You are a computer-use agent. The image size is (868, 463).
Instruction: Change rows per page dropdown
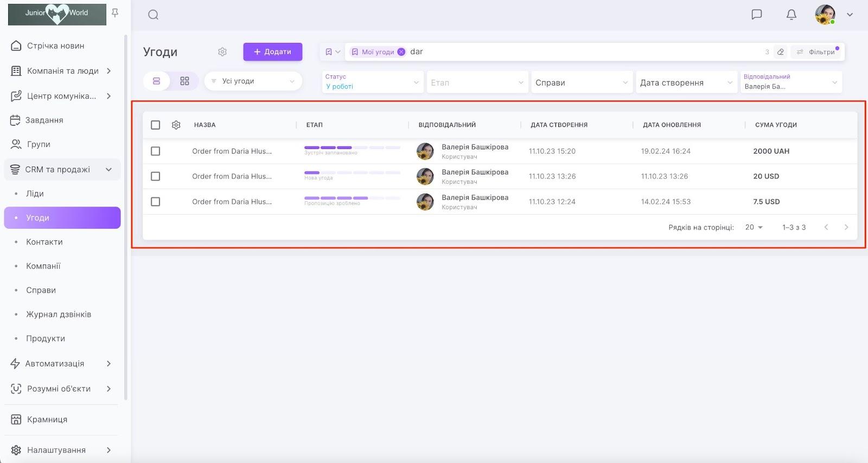click(x=754, y=228)
